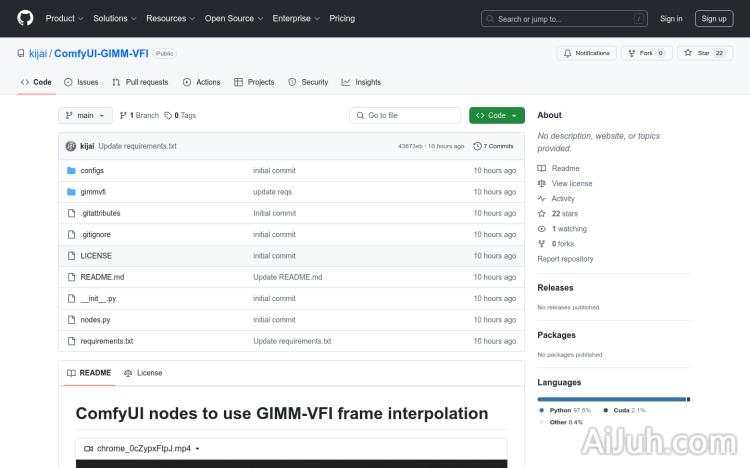750x468 pixels.
Task: Click the 'Update README.md' commit message
Action: coord(288,277)
